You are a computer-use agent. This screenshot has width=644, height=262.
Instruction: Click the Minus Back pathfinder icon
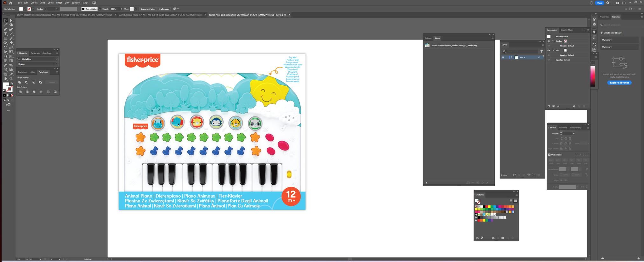point(55,92)
